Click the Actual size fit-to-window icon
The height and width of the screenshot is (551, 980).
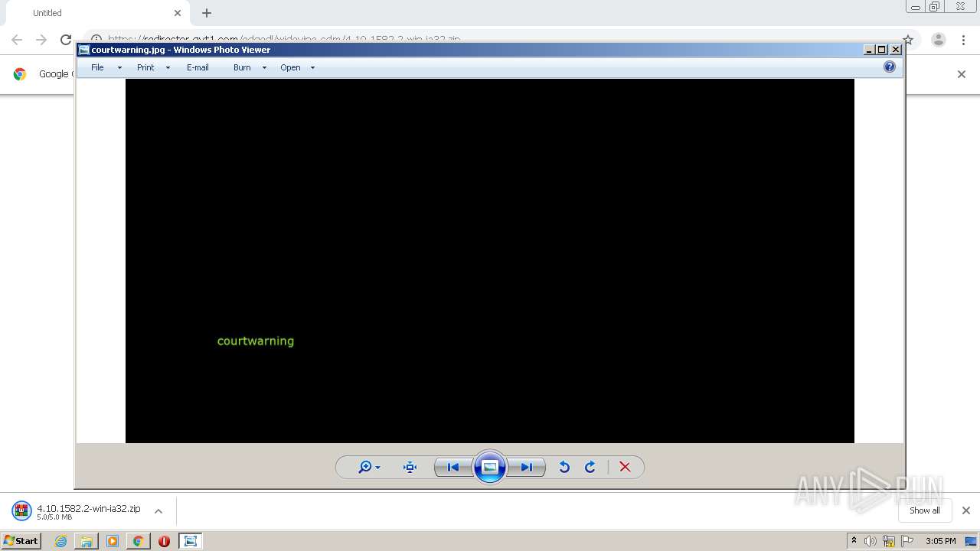(410, 467)
